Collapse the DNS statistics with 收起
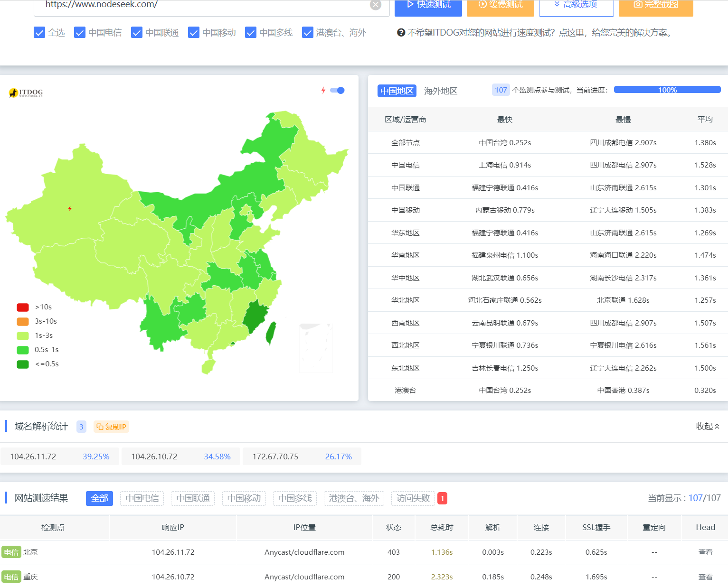Viewport: 728px width, 587px height. (708, 426)
